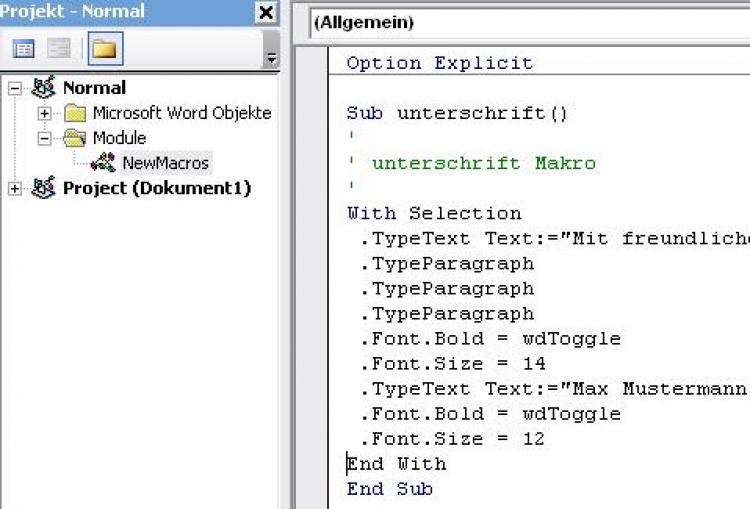
Task: Click the Microsoft Word Objekte folder icon
Action: pyautogui.click(x=75, y=113)
